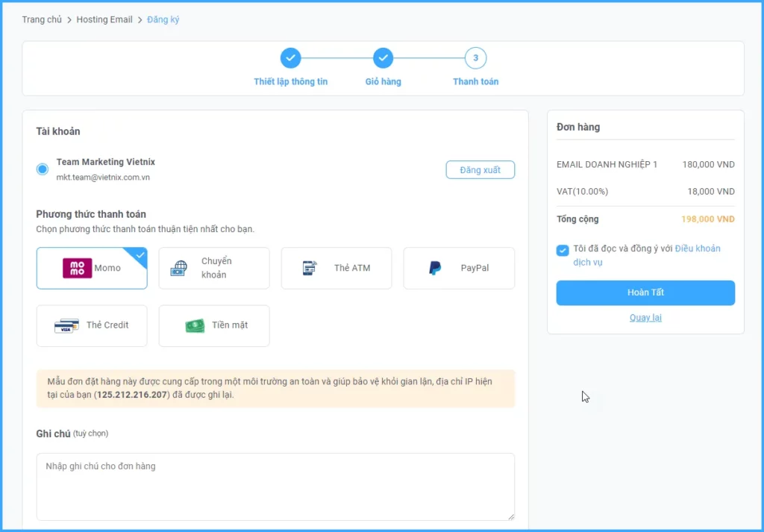Go to Trang chủ in breadcrumb

click(43, 19)
